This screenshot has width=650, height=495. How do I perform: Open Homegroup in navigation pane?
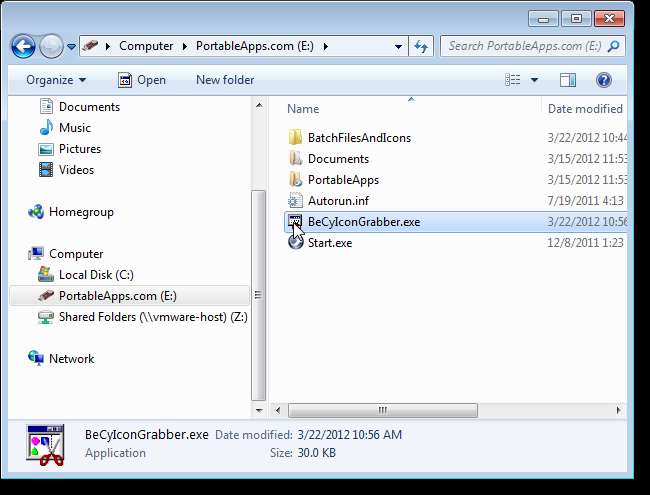81,212
